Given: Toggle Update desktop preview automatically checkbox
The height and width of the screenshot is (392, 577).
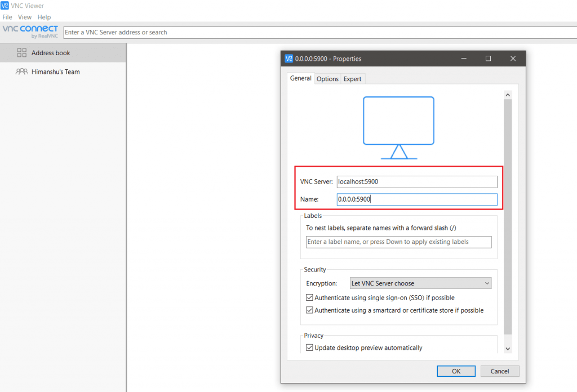Looking at the screenshot, I should point(309,348).
